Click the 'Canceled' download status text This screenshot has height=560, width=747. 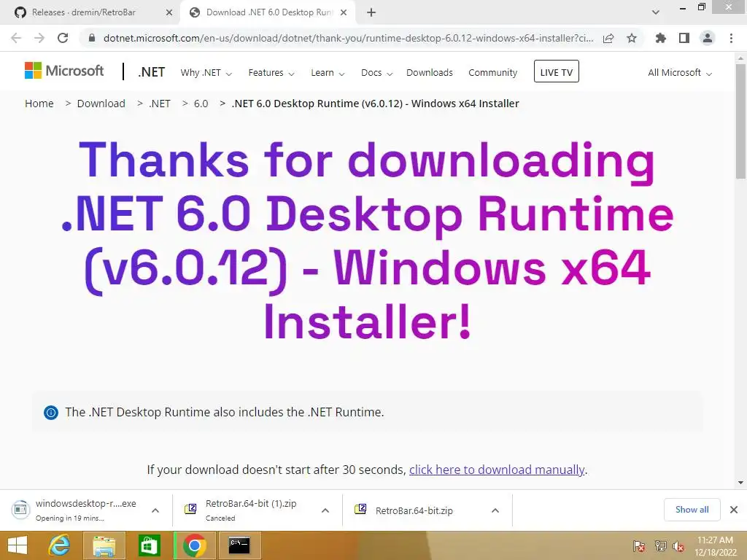[220, 518]
